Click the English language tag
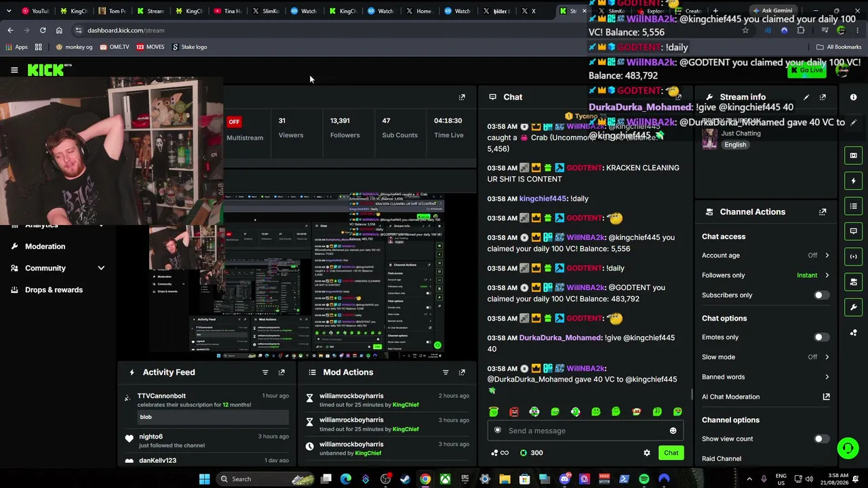The width and height of the screenshot is (868, 488). click(735, 144)
